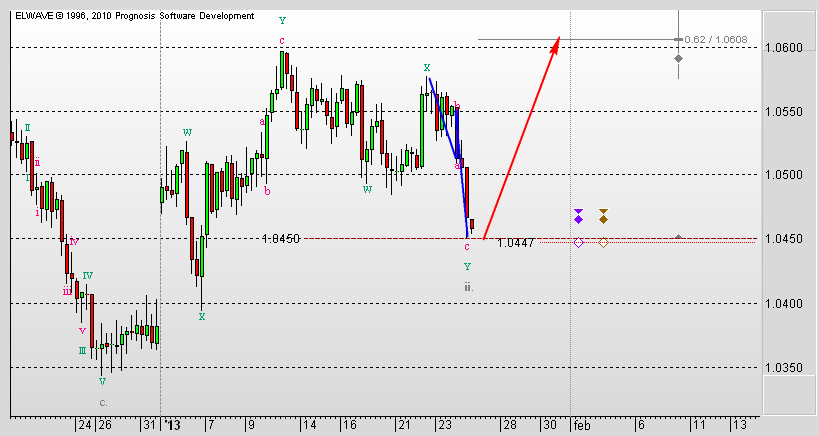Screen dimensions: 819x436
Task: Click the 1.0600 price axis label
Action: 783,48
